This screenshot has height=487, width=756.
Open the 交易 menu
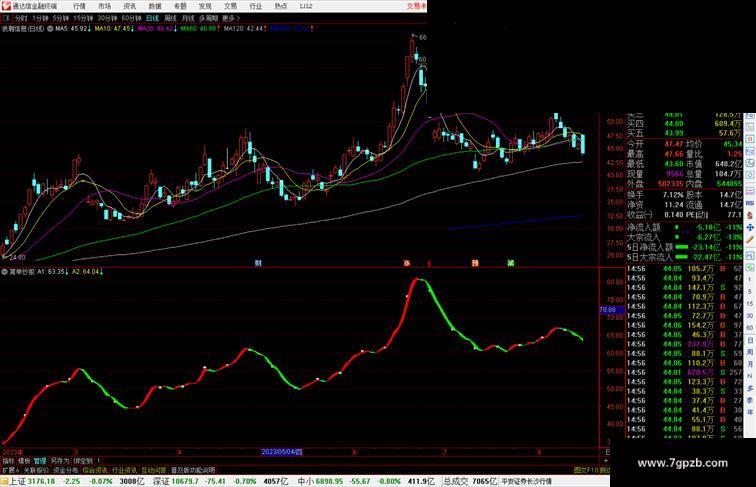pyautogui.click(x=230, y=6)
